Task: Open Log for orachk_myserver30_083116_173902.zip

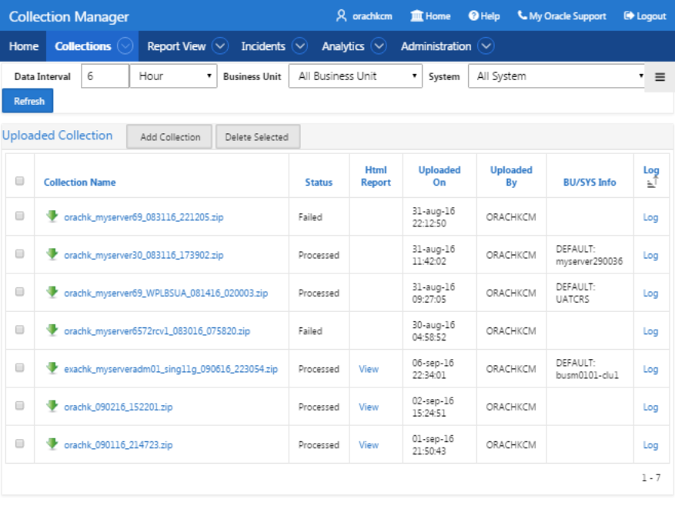Action: click(x=650, y=255)
